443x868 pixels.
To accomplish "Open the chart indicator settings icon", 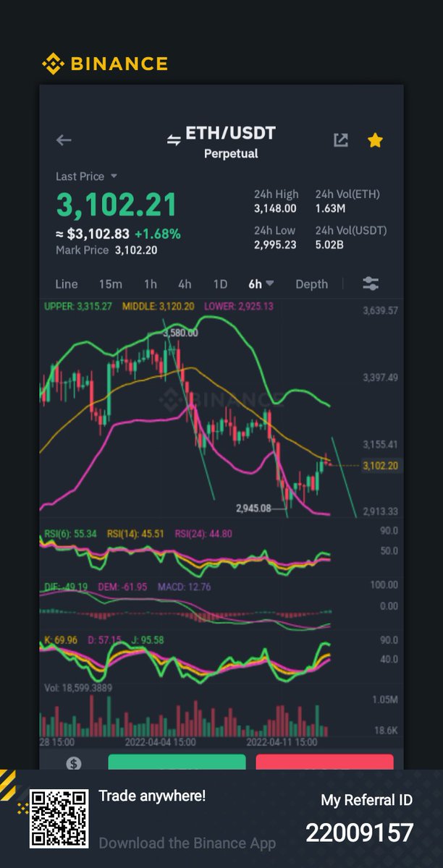I will coord(371,284).
